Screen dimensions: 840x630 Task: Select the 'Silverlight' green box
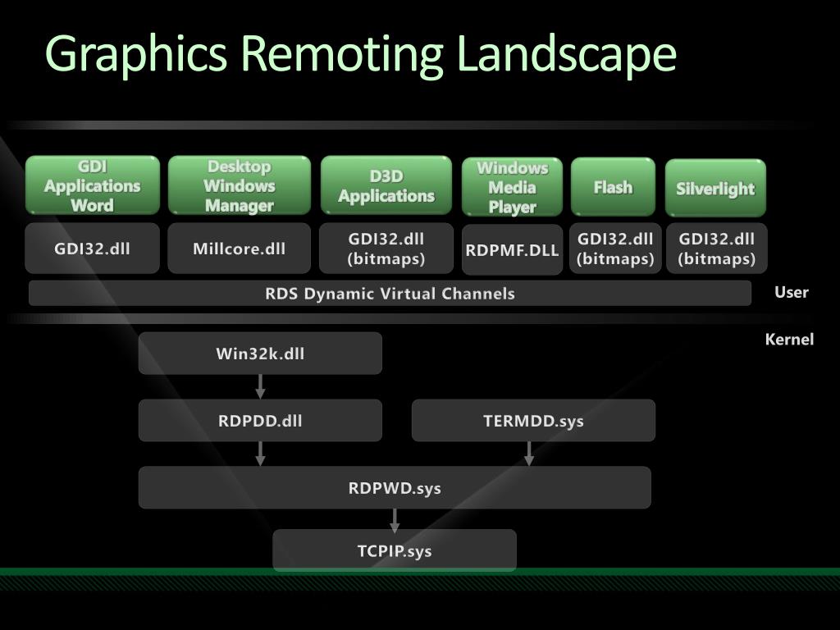tap(715, 188)
